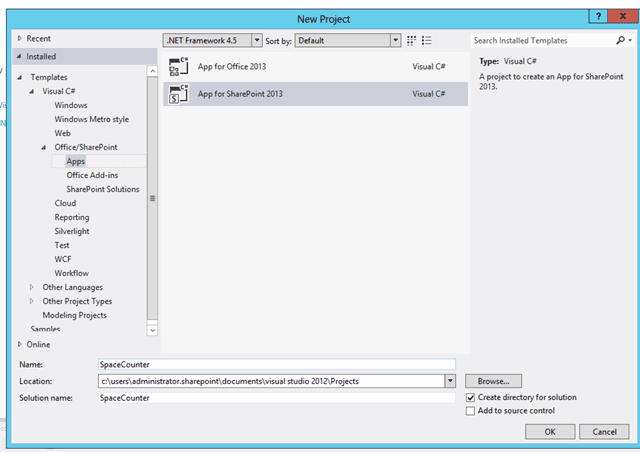Image resolution: width=640 pixels, height=452 pixels.
Task: Expand the Recent section
Action: tap(19, 38)
